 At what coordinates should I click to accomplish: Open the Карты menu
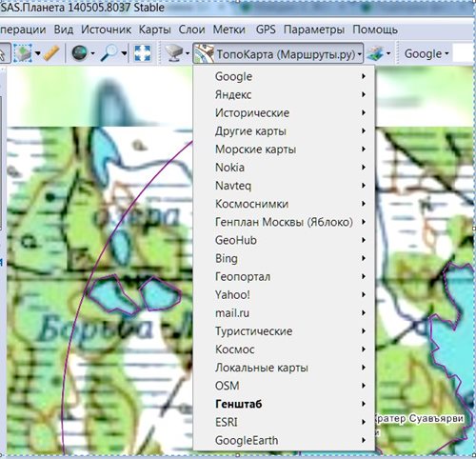155,30
